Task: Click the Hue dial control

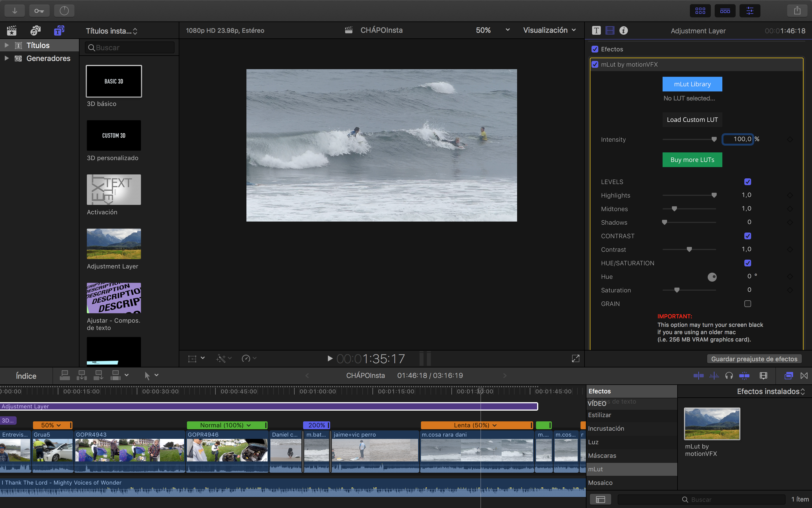Action: (712, 277)
